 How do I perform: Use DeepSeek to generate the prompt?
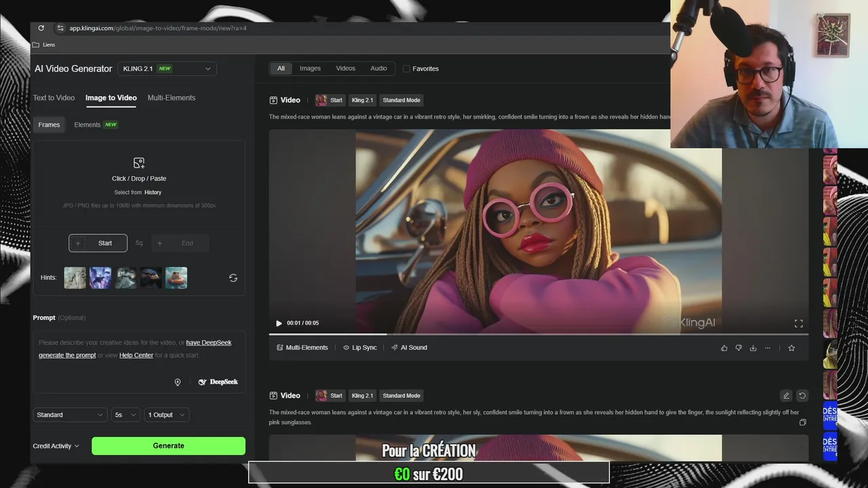pos(218,382)
